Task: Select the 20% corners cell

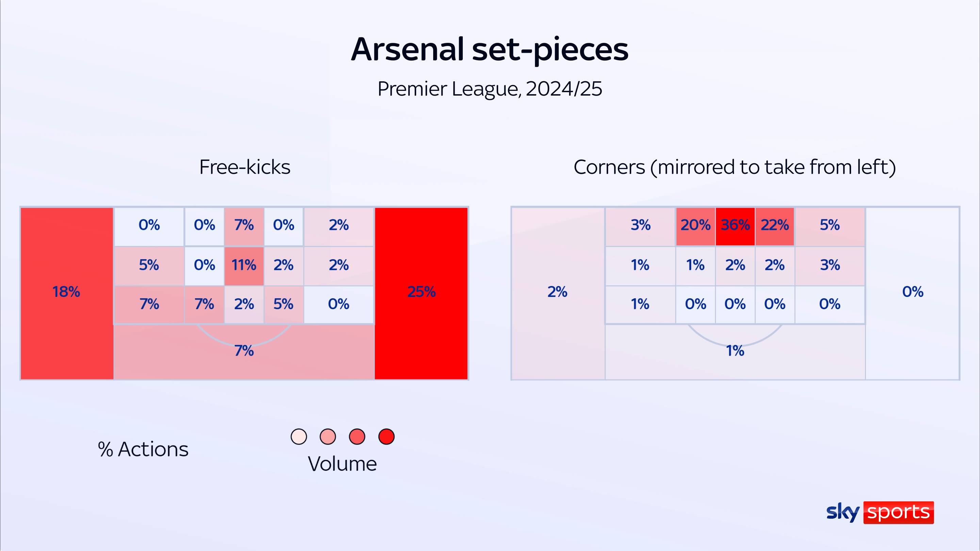Action: click(x=696, y=225)
